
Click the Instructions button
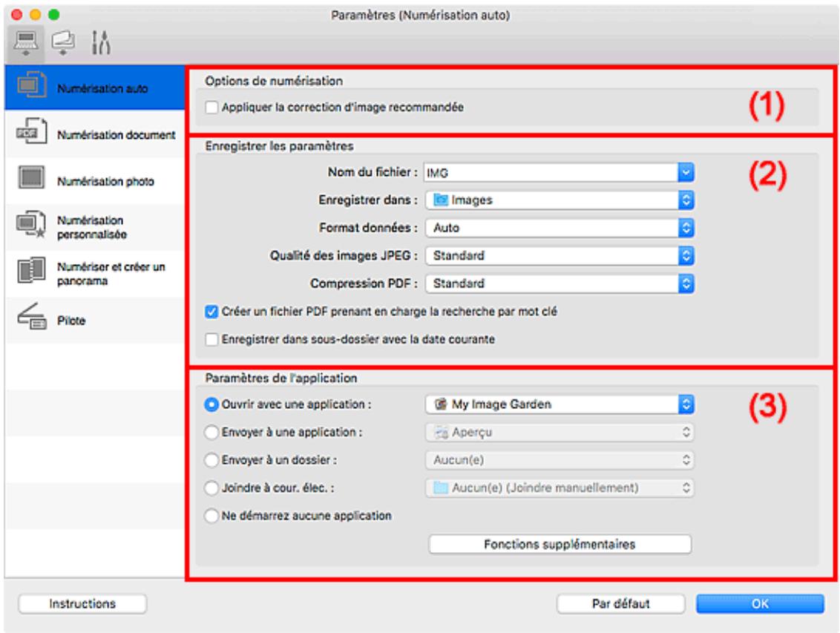[82, 604]
